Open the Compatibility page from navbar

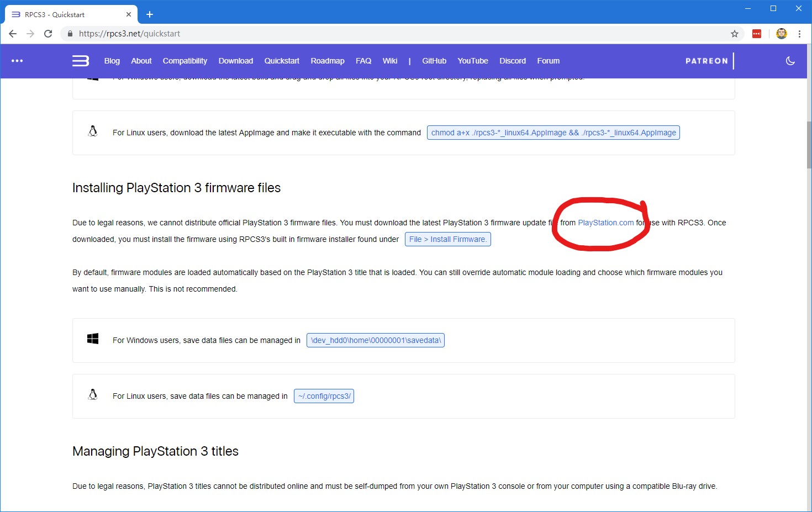click(184, 61)
